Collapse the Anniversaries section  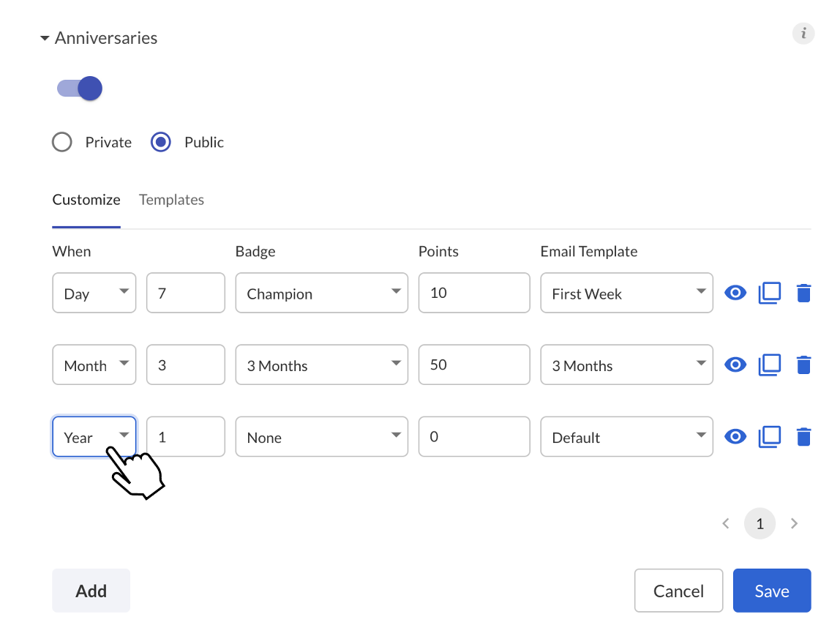[45, 38]
